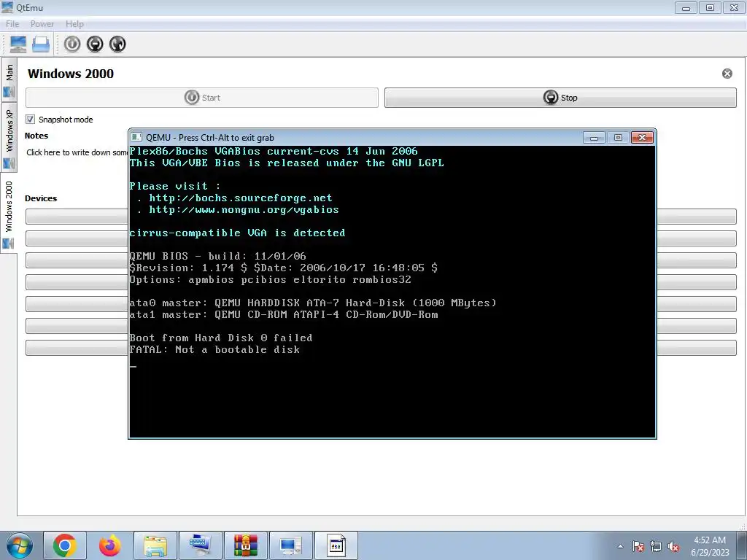
Task: Click the 'cirrus-compatible VGA is detected' line
Action: coord(237,233)
